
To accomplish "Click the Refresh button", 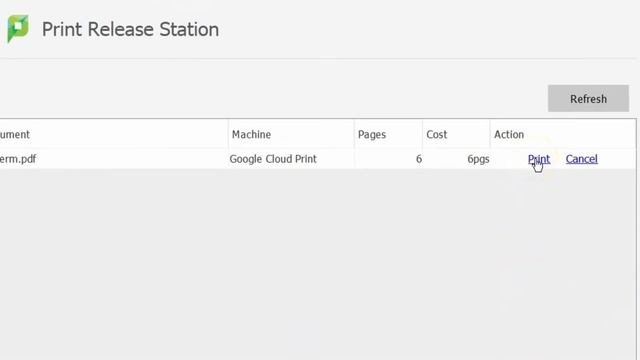I will [x=588, y=98].
